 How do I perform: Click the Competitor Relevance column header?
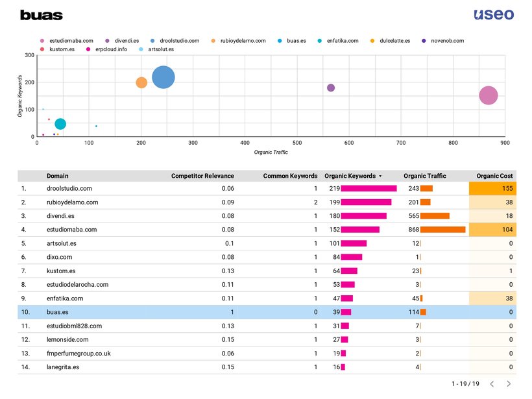click(202, 176)
